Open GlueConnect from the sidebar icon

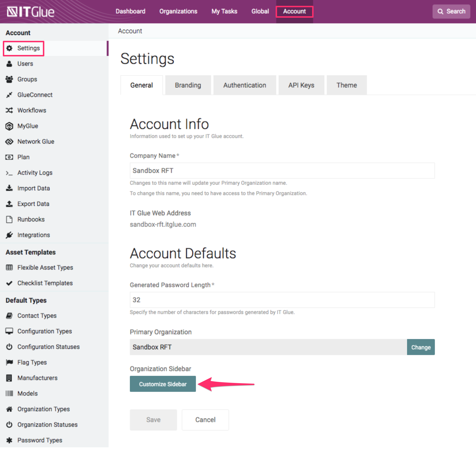click(x=9, y=95)
